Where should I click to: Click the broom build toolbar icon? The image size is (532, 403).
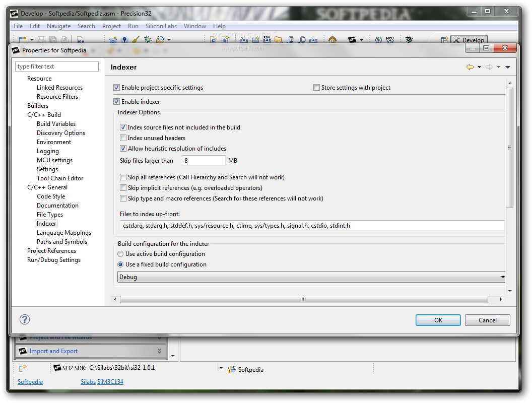(x=136, y=40)
